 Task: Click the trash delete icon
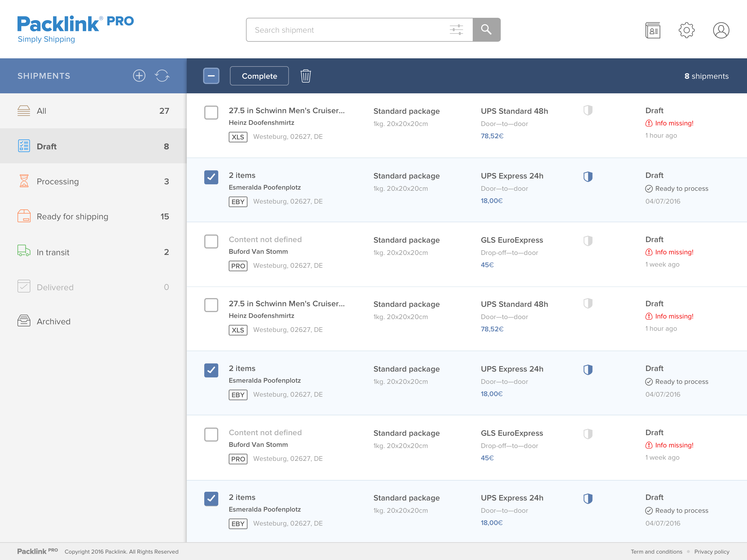click(x=306, y=76)
